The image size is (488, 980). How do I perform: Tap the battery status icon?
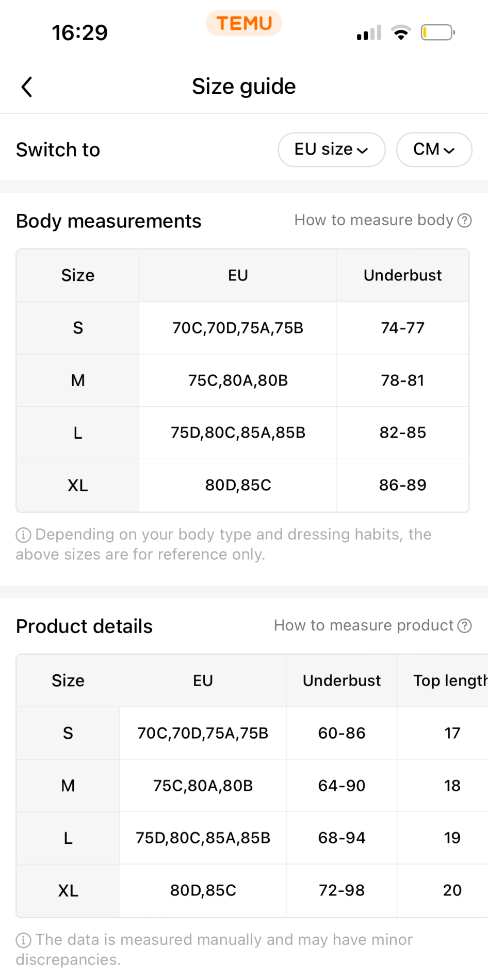pos(437,32)
